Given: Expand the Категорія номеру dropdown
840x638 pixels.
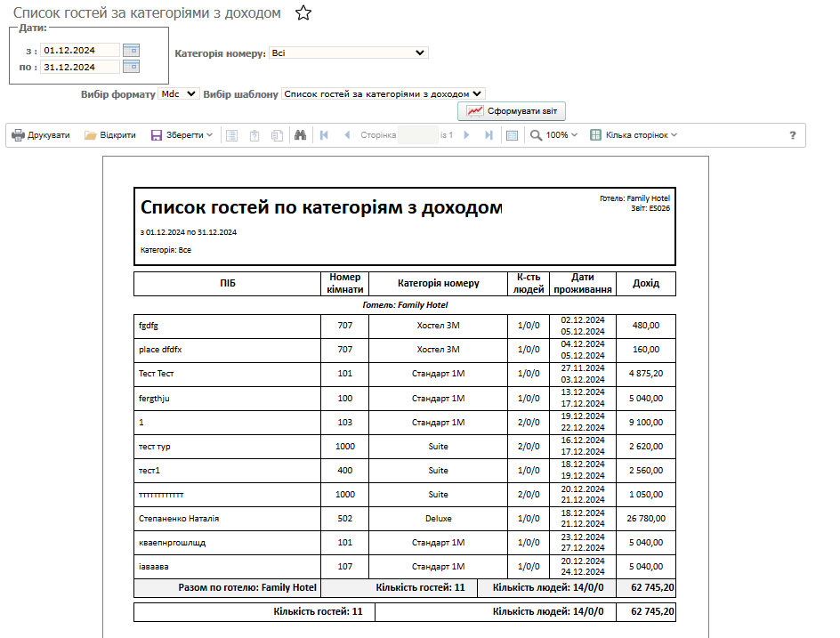Looking at the screenshot, I should point(348,53).
